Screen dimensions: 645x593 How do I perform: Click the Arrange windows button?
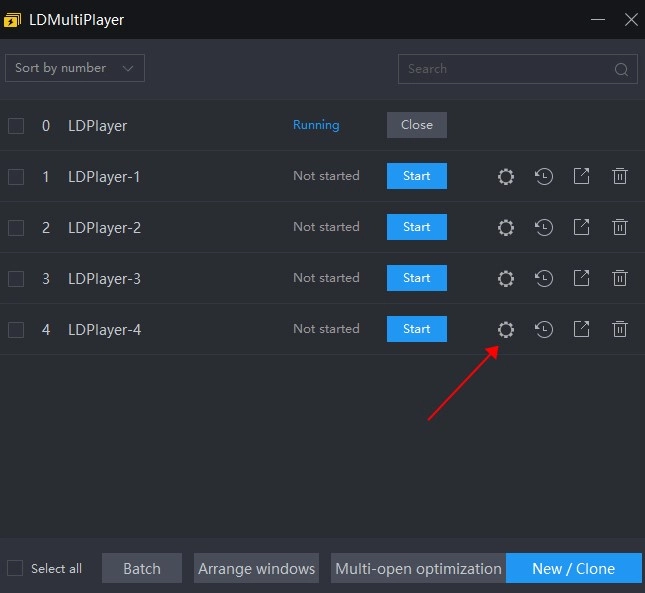(256, 568)
